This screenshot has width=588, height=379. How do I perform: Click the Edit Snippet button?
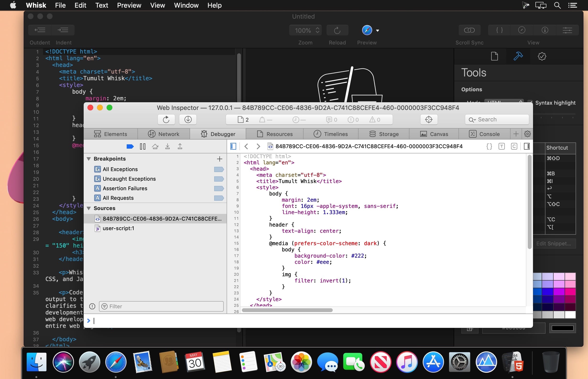(x=553, y=244)
